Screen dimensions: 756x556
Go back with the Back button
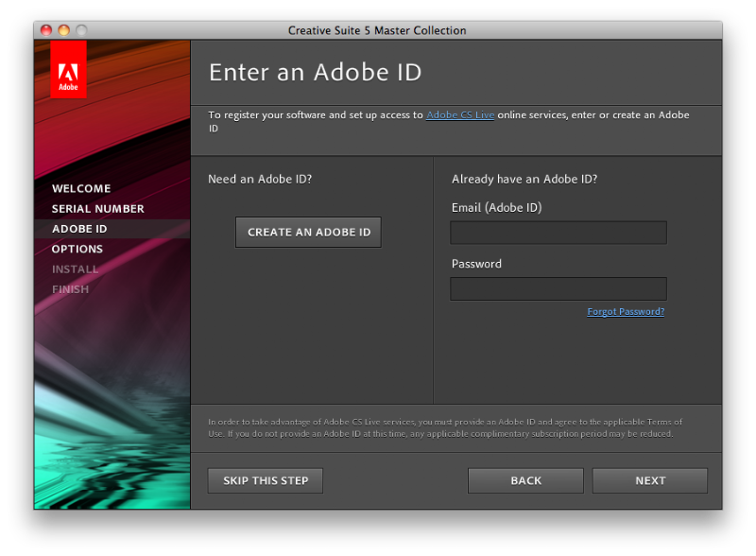pyautogui.click(x=525, y=480)
